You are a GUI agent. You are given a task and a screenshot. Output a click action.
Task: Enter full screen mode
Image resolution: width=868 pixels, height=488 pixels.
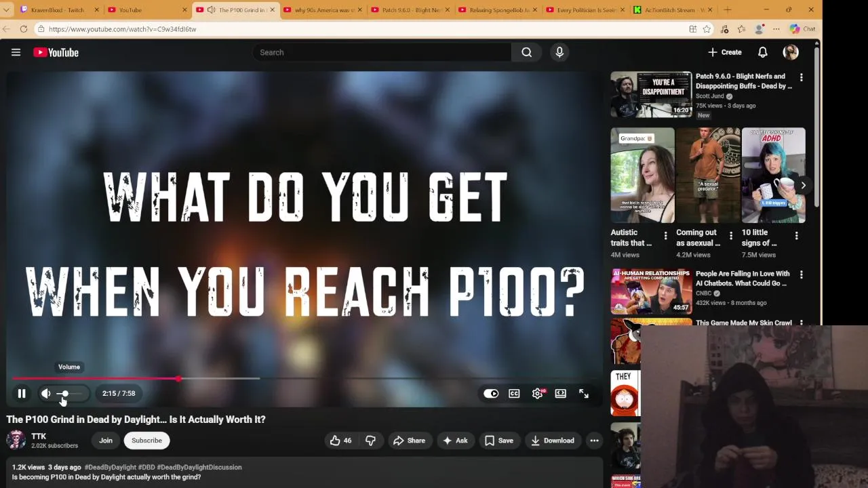tap(584, 394)
